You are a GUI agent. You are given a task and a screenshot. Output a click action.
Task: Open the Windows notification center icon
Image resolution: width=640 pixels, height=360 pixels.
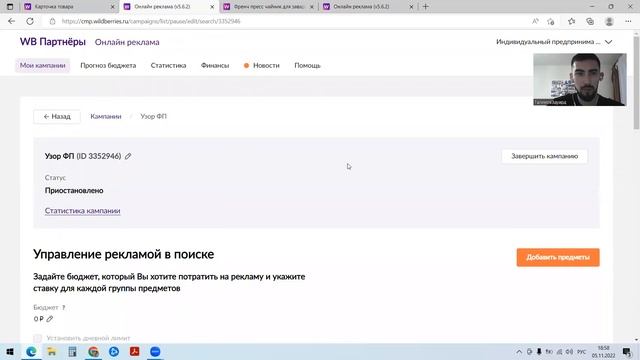pos(627,351)
